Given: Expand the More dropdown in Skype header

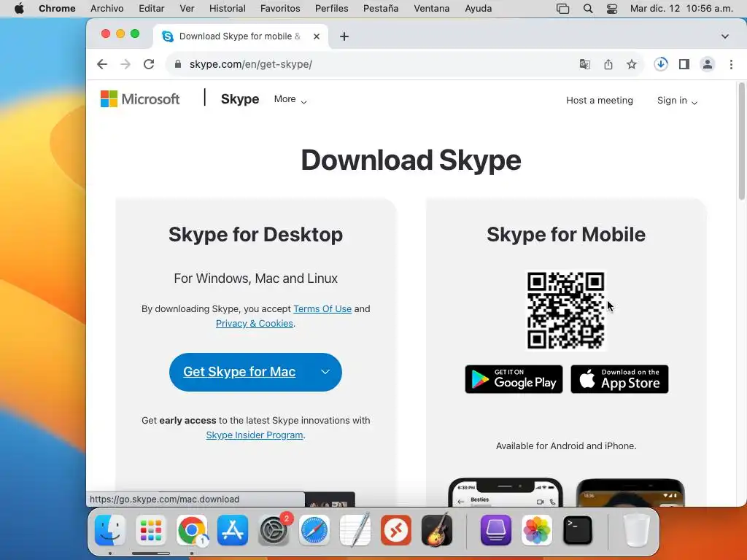Looking at the screenshot, I should tap(290, 99).
